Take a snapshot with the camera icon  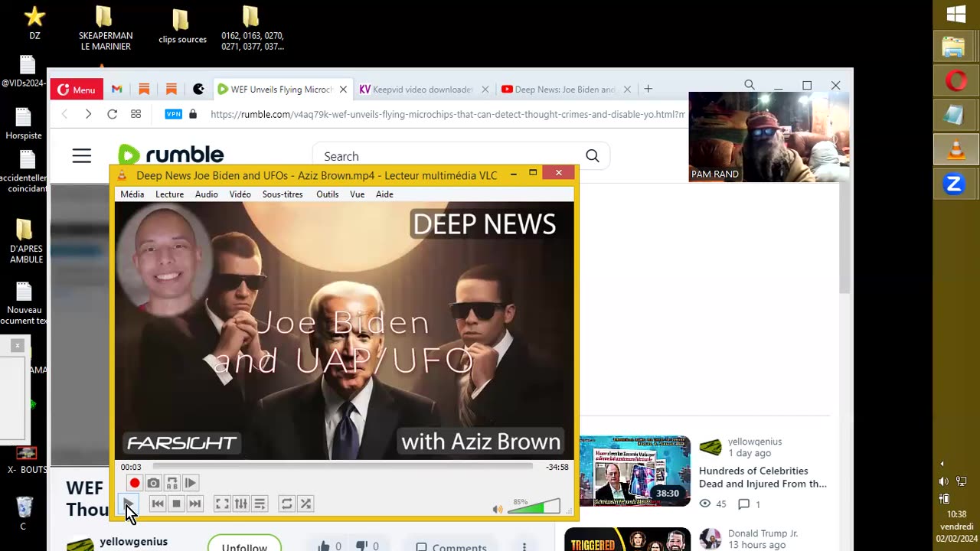pos(153,483)
